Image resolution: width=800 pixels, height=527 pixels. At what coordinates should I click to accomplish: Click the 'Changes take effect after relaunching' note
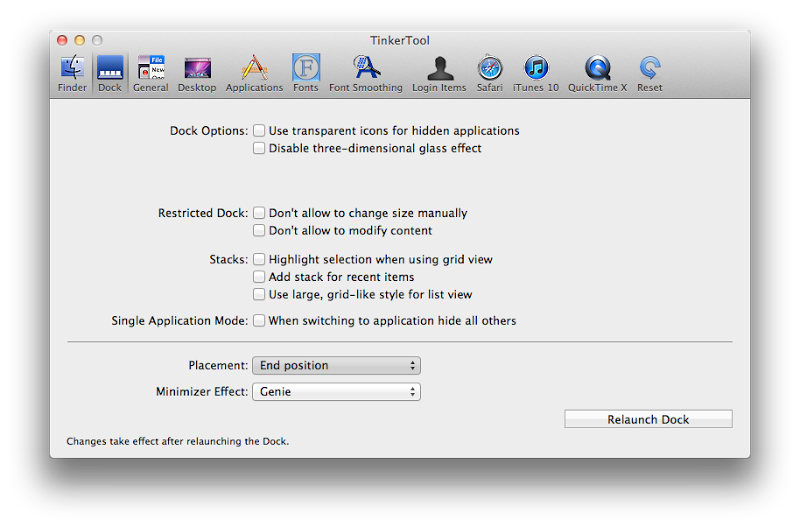pos(178,441)
